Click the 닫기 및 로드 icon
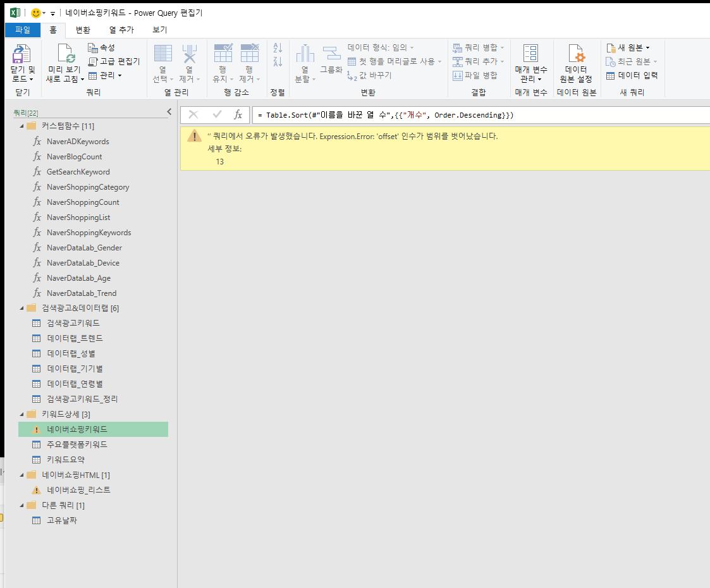 click(22, 55)
